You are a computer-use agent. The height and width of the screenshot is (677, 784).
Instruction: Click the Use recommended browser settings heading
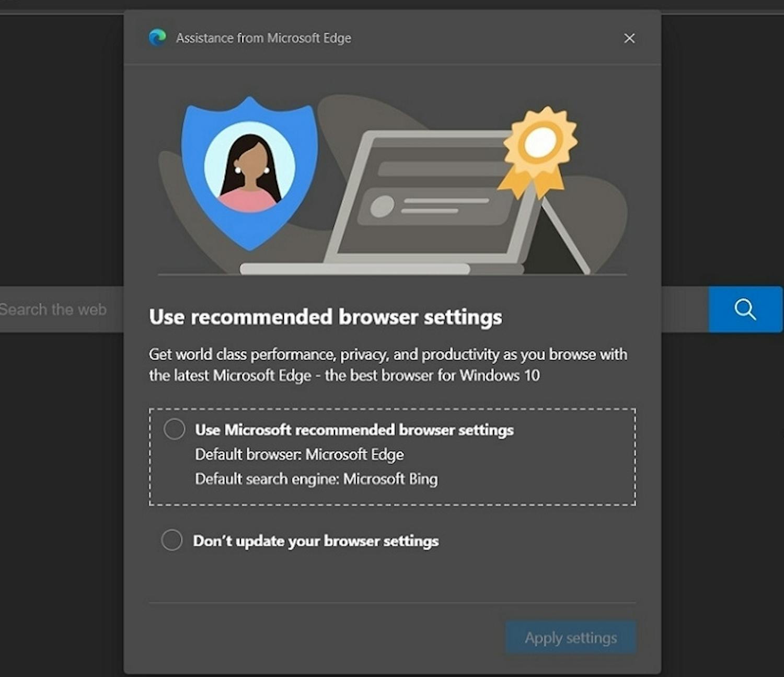(x=325, y=316)
